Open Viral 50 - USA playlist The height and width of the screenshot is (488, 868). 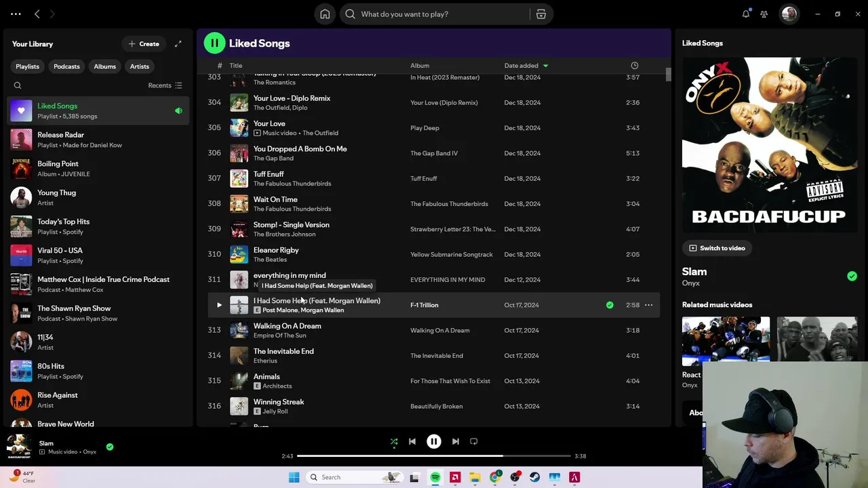coord(98,256)
